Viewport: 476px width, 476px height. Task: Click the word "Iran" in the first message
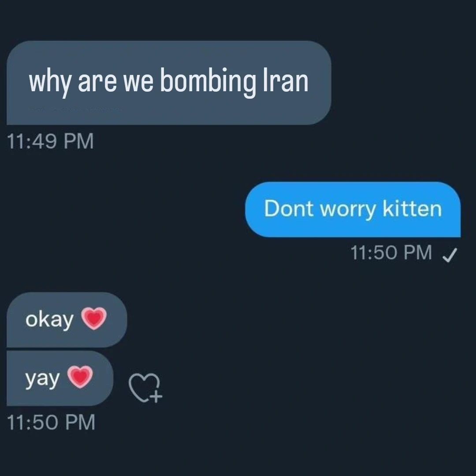pyautogui.click(x=286, y=80)
